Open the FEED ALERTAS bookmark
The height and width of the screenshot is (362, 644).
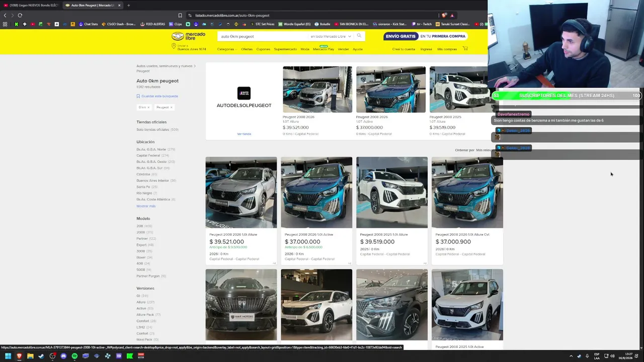pyautogui.click(x=152, y=24)
